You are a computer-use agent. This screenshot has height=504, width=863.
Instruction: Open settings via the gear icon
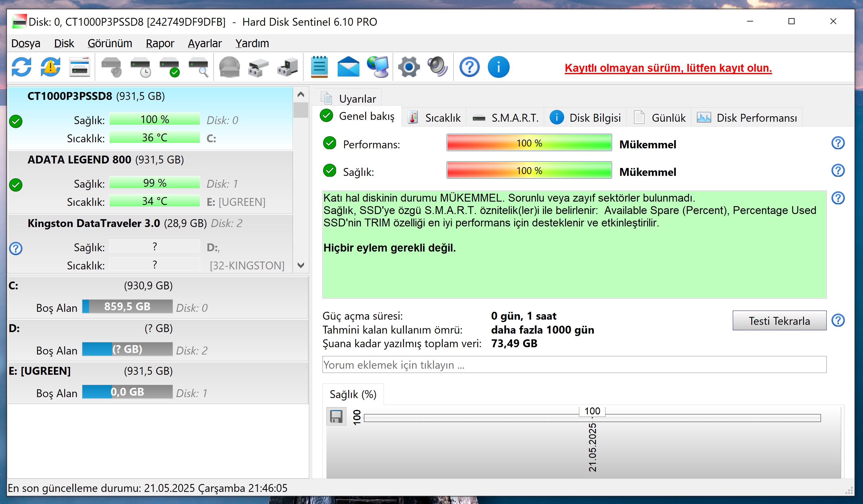coord(409,67)
